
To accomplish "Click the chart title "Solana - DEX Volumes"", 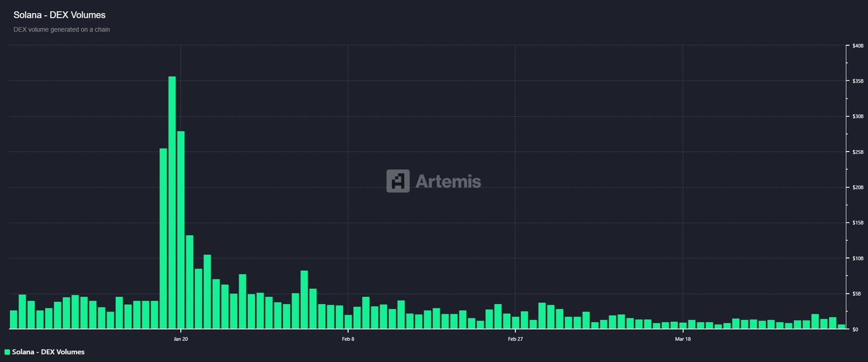I will tap(59, 15).
